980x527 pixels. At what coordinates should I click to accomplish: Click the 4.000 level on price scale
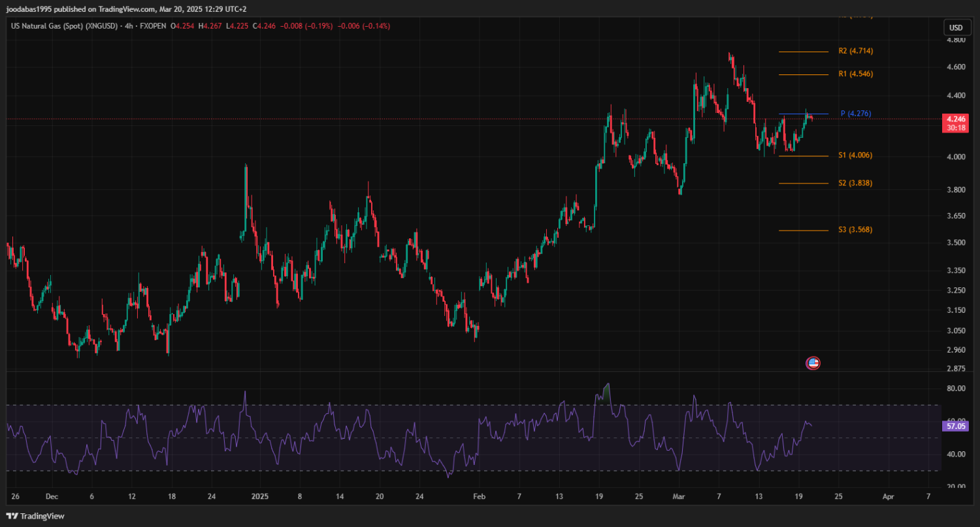pyautogui.click(x=955, y=157)
